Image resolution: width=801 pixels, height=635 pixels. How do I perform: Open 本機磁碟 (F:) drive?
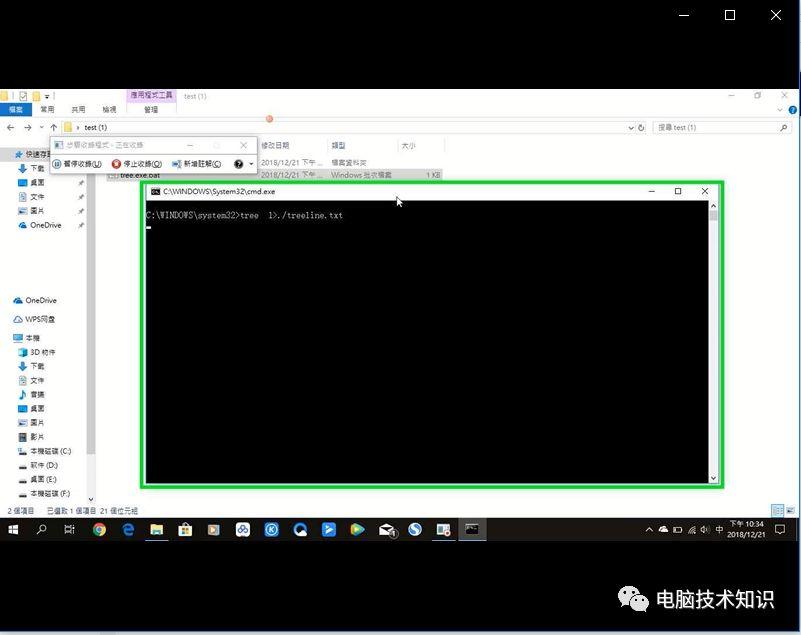click(x=44, y=493)
